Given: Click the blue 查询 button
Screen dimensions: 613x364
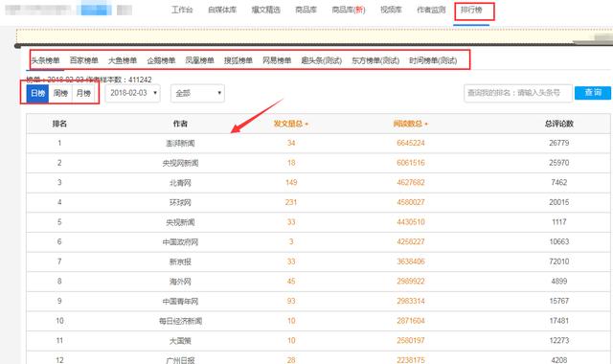Looking at the screenshot, I should 593,93.
